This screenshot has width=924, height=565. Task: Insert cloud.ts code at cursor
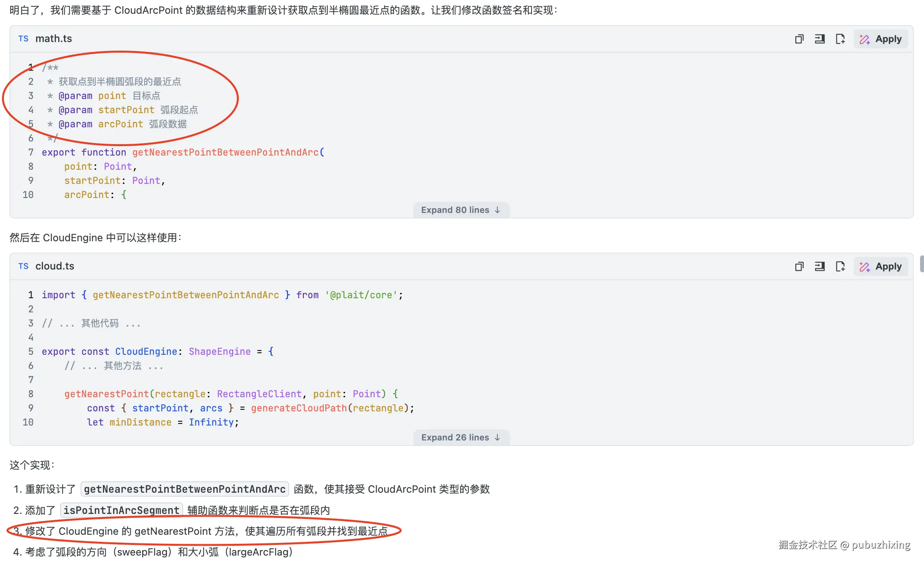coord(819,266)
